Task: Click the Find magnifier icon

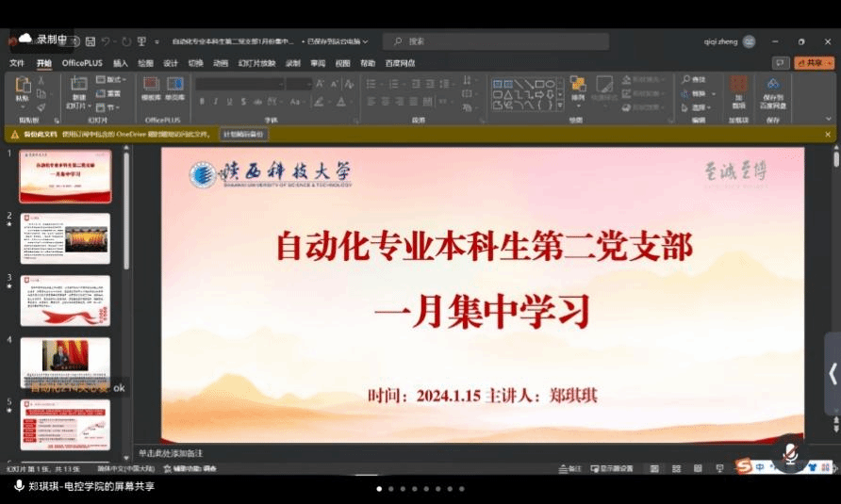Action: [685, 79]
